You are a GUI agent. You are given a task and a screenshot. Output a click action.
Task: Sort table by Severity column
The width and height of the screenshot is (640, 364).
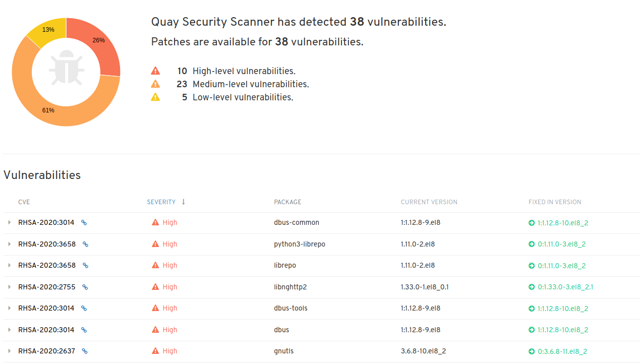pyautogui.click(x=161, y=202)
